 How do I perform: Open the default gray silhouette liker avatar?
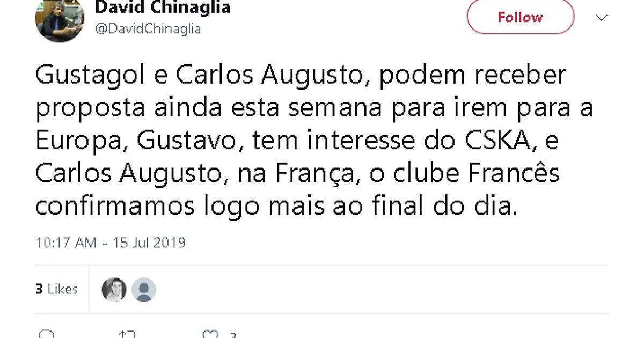point(144,290)
